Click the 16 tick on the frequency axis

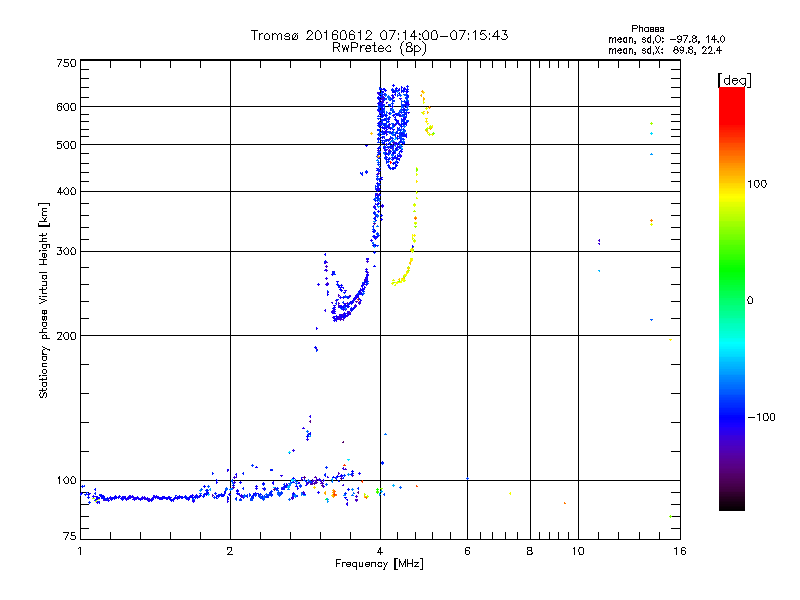click(678, 551)
